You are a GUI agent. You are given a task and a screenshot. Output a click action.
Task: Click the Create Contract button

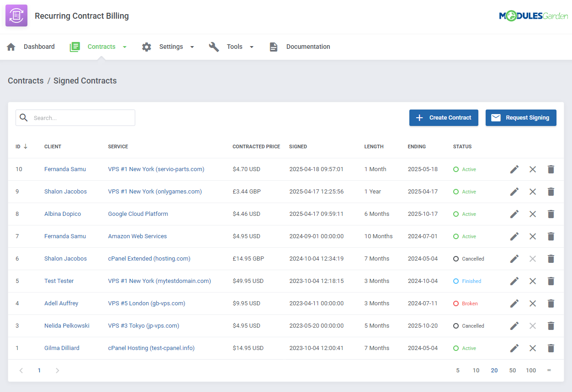point(444,118)
